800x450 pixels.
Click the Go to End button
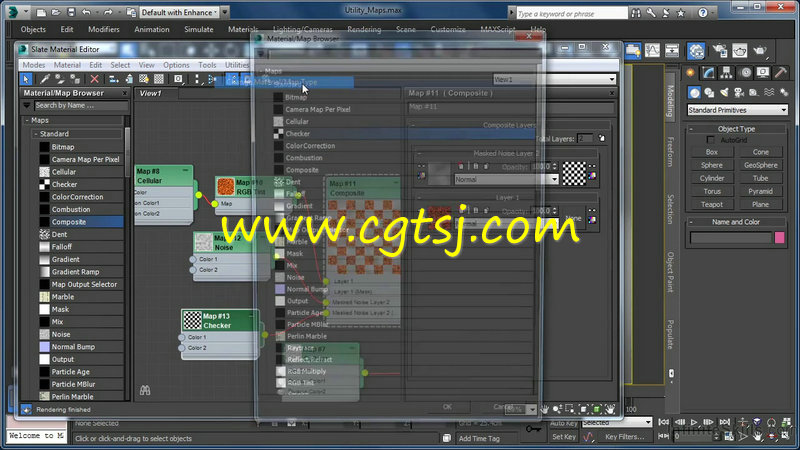tap(724, 422)
